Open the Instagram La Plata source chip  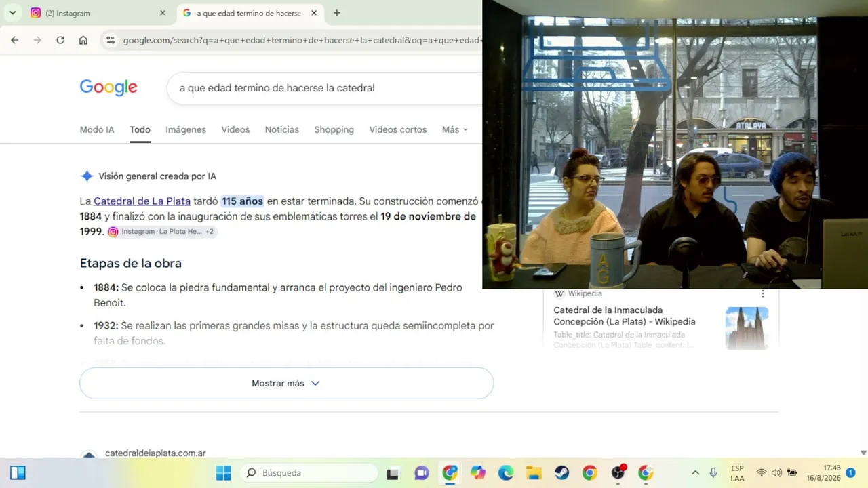162,232
